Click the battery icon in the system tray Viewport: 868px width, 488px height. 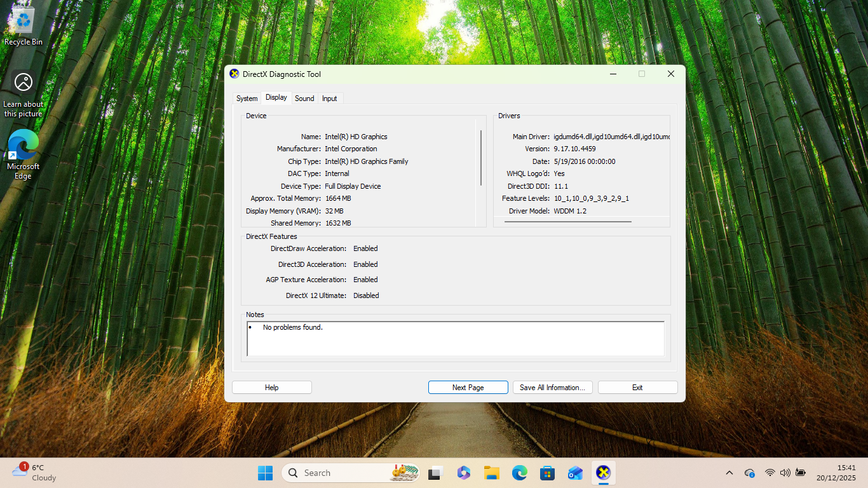pos(800,473)
